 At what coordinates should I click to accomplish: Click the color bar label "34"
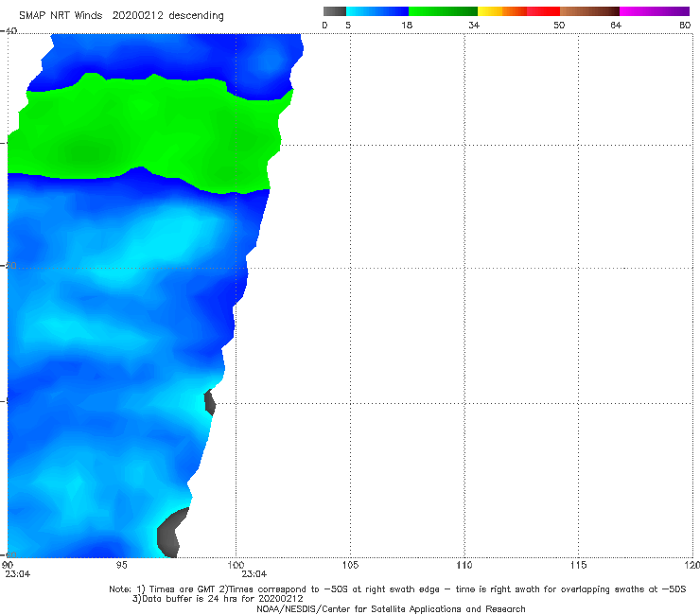(x=474, y=26)
